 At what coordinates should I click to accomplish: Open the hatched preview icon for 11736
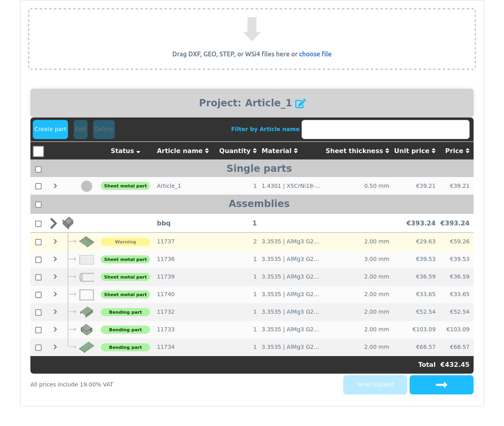tap(86, 260)
